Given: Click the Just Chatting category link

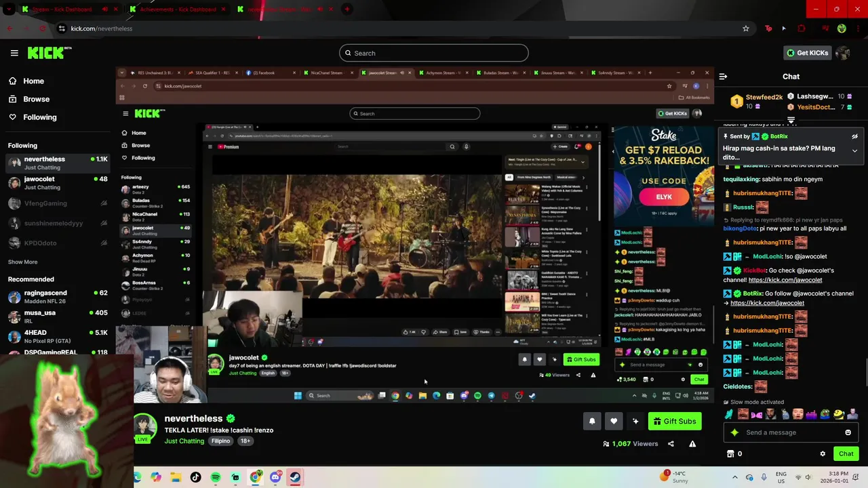Looking at the screenshot, I should pos(184,441).
